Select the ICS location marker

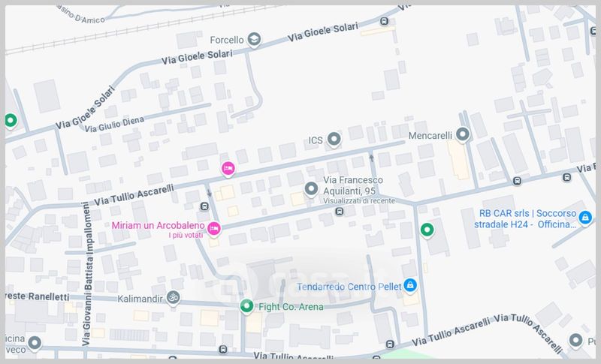coord(334,140)
